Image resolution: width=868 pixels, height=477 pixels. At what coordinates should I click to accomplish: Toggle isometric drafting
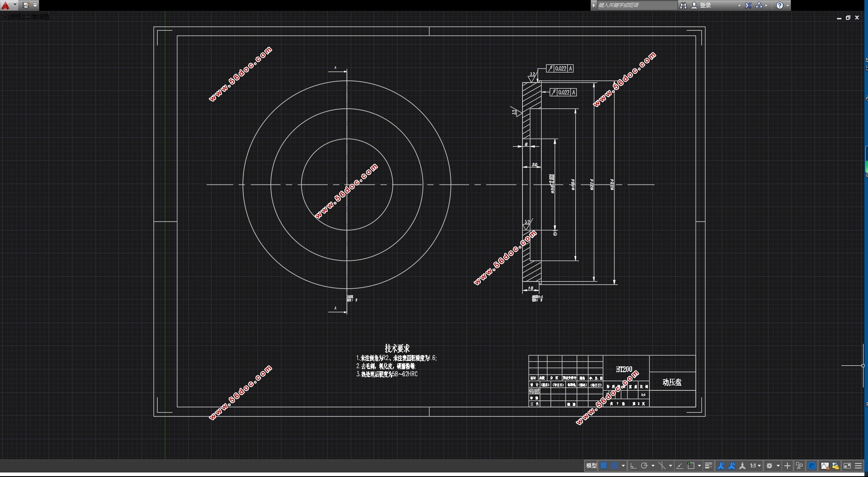pos(662,466)
